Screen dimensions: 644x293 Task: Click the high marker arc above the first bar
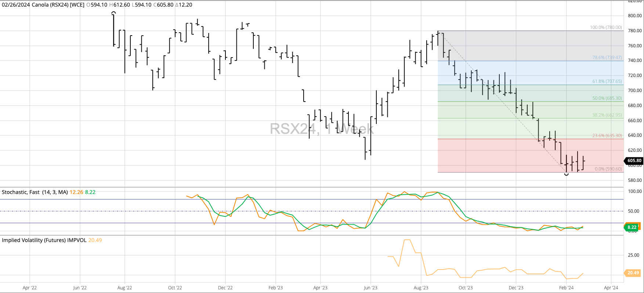113,13
